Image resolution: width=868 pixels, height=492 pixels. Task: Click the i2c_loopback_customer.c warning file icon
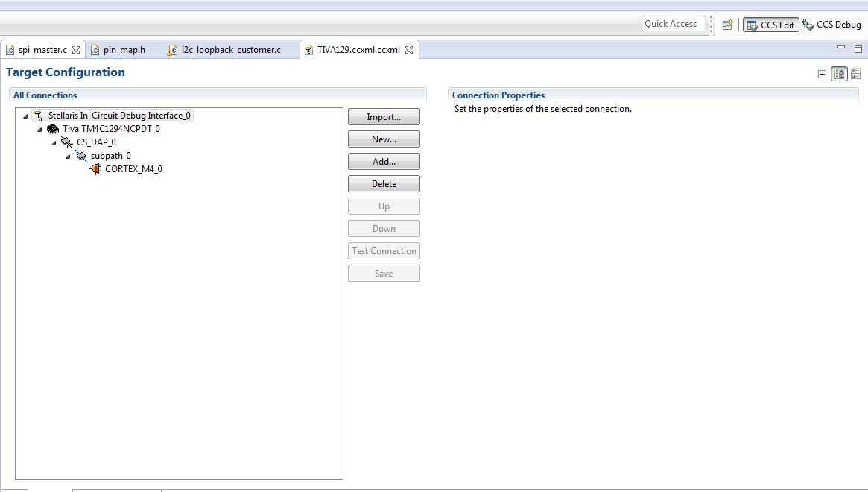[x=172, y=50]
